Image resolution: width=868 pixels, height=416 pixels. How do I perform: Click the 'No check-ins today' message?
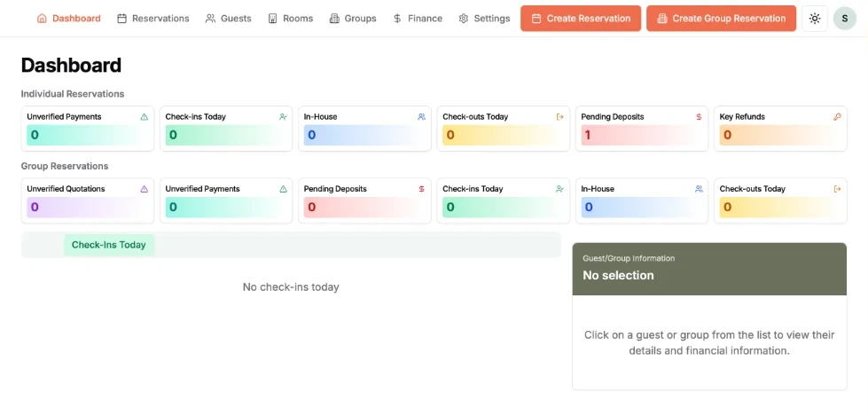tap(291, 286)
